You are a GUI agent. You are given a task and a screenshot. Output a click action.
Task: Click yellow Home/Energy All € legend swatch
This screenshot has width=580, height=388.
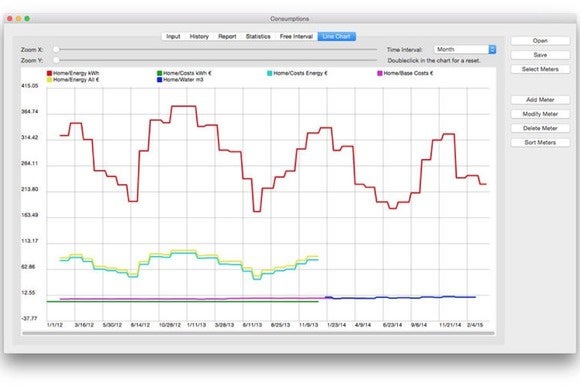pyautogui.click(x=49, y=80)
